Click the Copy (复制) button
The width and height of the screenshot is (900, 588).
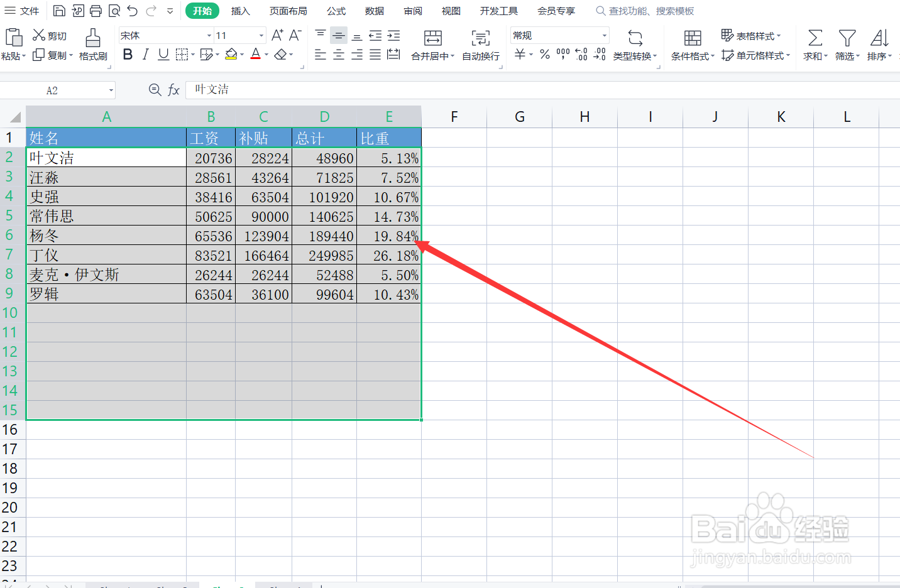[x=52, y=55]
